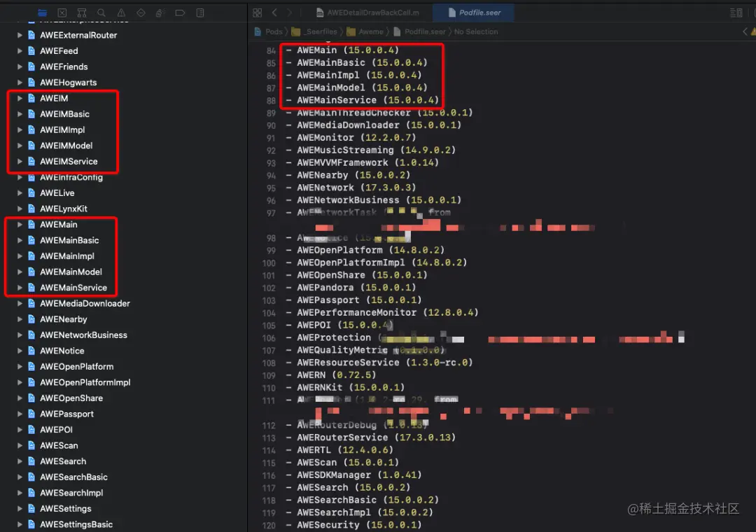Select AWENetworkBusiness in the navigator

tap(83, 335)
